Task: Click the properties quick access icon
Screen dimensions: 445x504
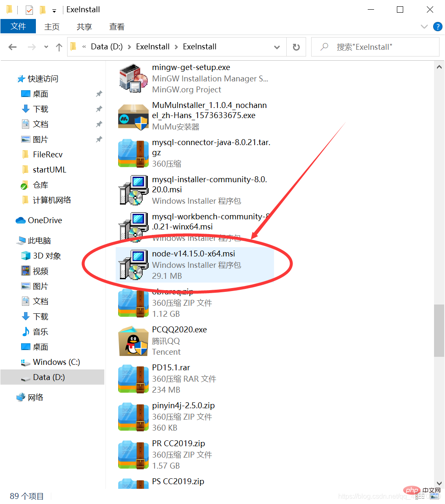Action: click(x=29, y=10)
